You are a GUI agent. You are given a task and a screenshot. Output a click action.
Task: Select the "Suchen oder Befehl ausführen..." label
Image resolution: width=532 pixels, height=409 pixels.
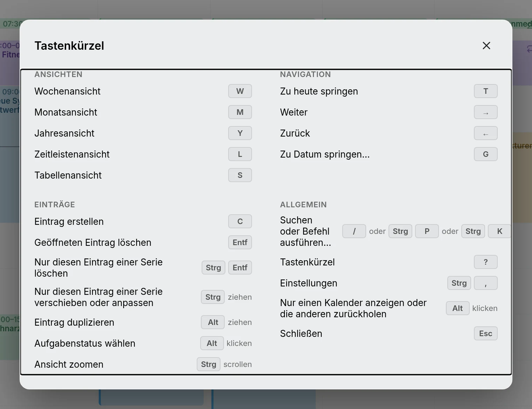306,231
